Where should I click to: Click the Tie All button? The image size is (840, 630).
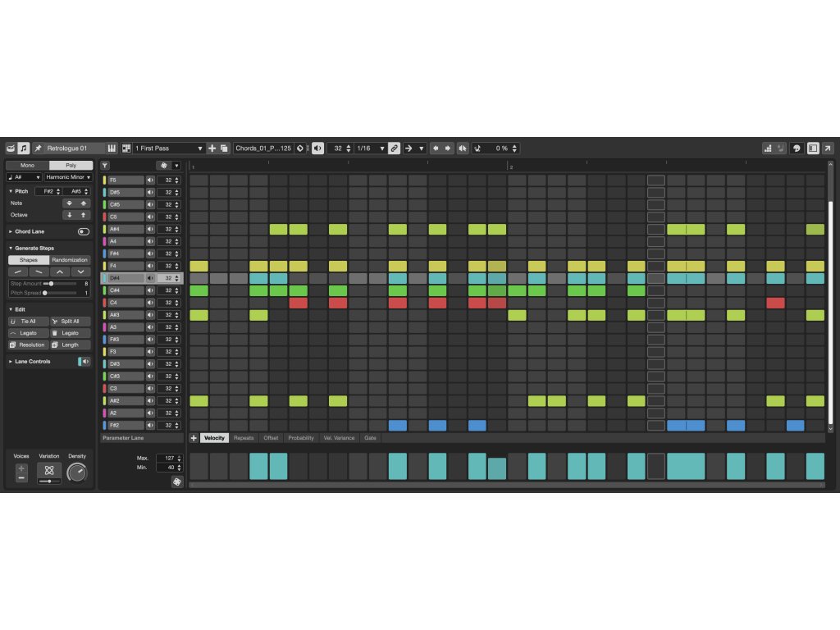[27, 322]
